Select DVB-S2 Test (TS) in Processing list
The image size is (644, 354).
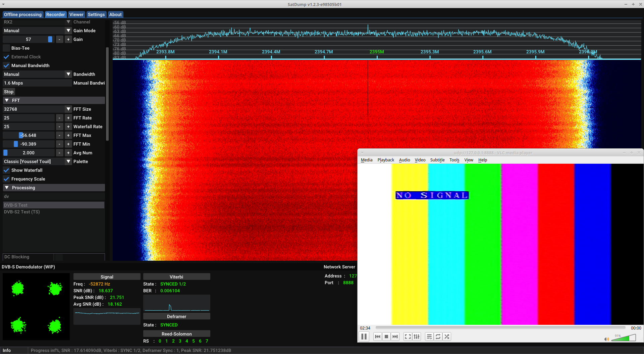(22, 212)
